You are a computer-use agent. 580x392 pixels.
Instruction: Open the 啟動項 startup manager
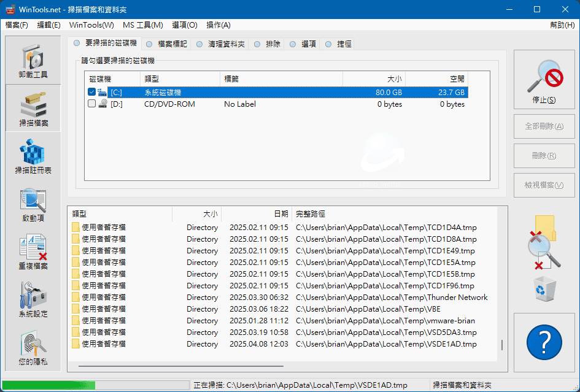pyautogui.click(x=33, y=204)
